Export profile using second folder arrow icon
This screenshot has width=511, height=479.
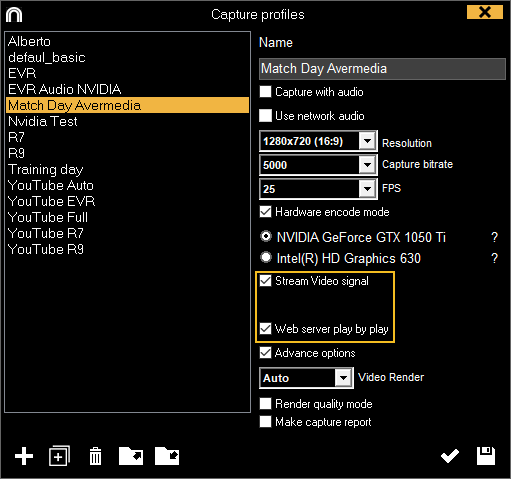[x=167, y=456]
